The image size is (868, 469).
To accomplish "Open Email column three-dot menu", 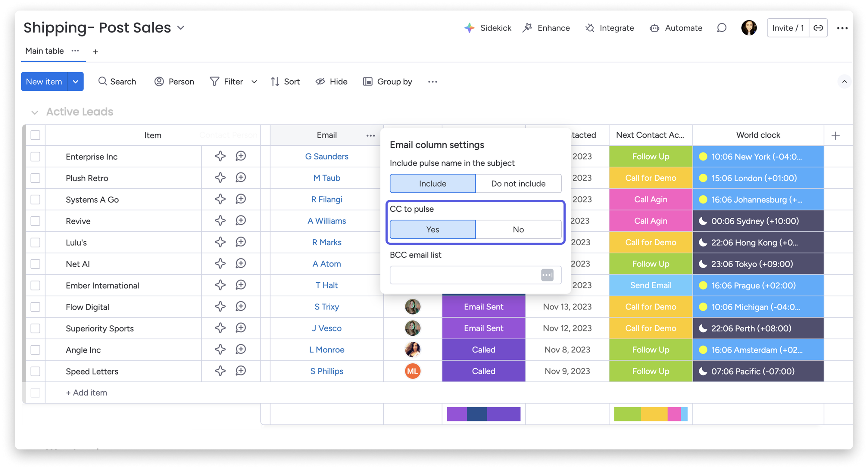I will [370, 136].
